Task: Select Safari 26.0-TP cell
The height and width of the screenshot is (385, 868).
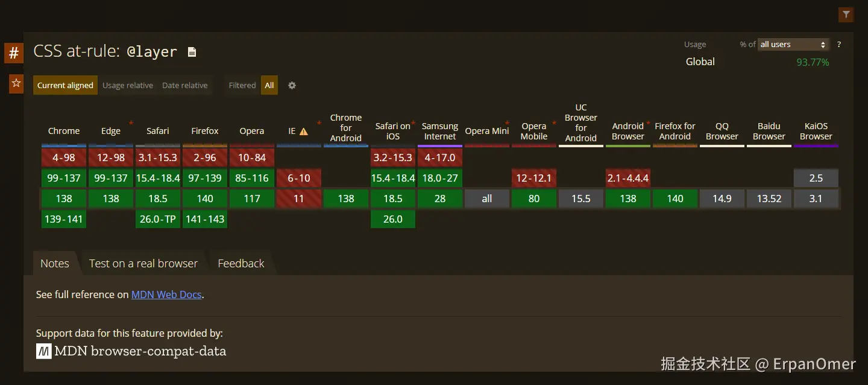Action: 158,219
